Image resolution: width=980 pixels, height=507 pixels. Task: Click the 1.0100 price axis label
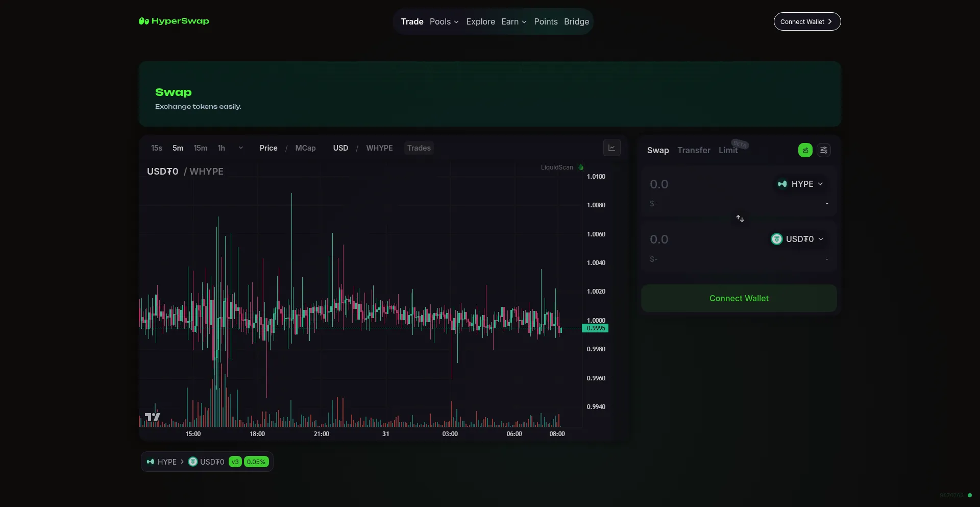pos(596,177)
